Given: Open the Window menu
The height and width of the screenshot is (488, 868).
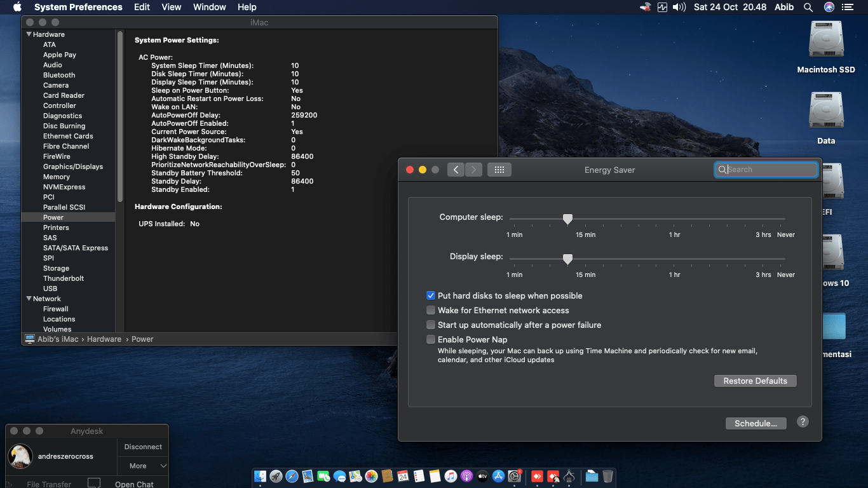Looking at the screenshot, I should (x=210, y=7).
